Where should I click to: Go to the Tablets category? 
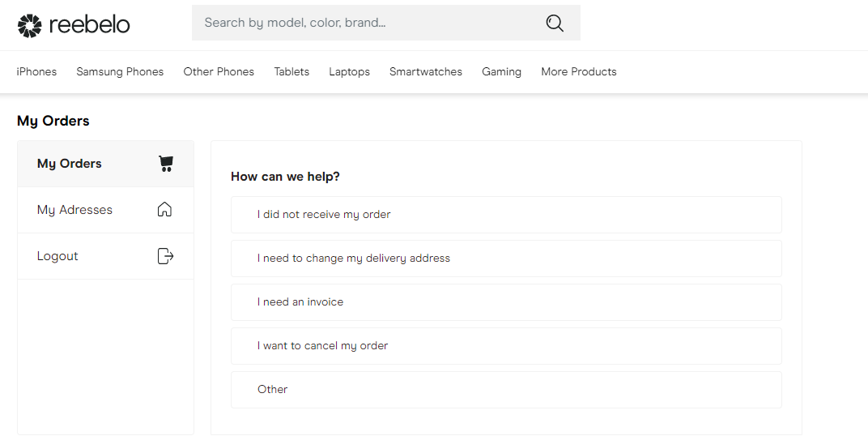(x=291, y=71)
